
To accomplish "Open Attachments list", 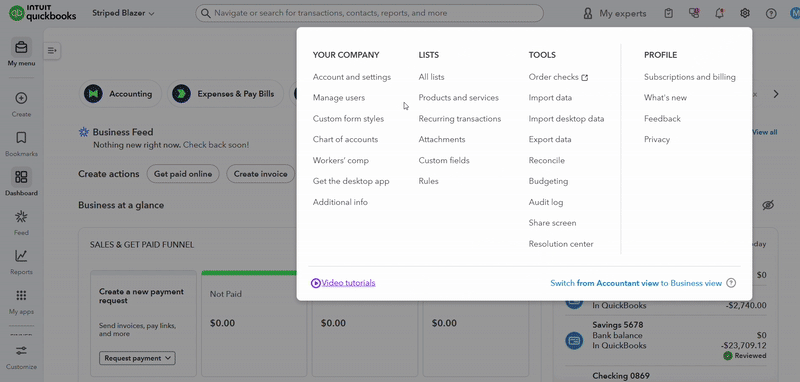I will coord(442,139).
